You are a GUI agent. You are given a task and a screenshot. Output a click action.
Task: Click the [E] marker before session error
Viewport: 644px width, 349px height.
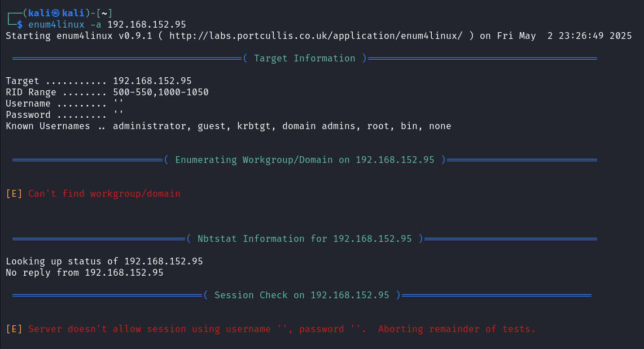[x=14, y=329]
